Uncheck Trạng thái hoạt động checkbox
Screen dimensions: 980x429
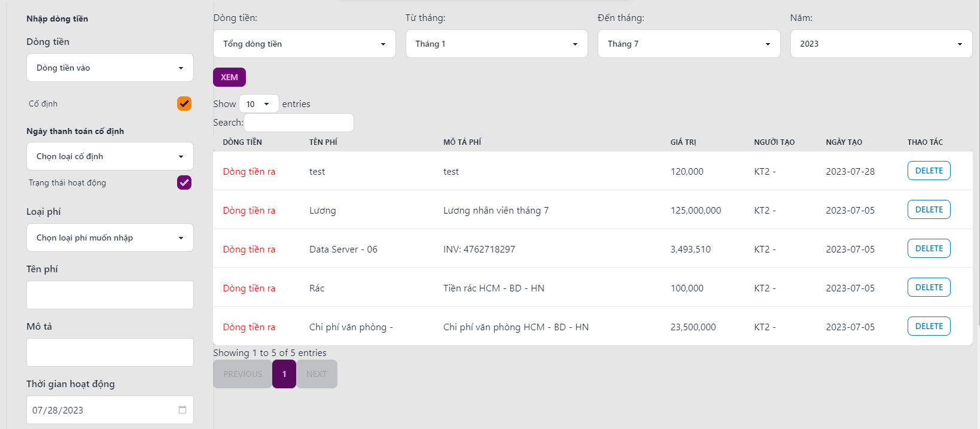184,182
